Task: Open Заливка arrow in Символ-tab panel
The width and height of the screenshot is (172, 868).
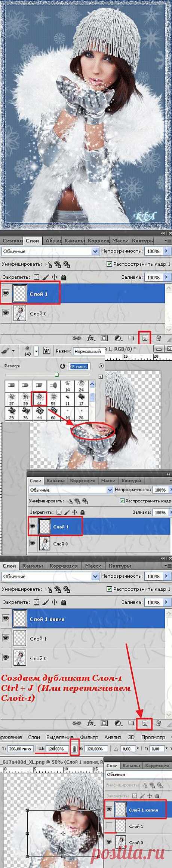Action: (x=166, y=277)
